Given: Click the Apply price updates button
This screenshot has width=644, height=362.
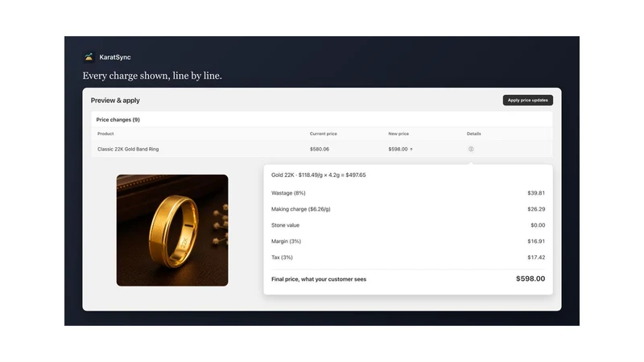Looking at the screenshot, I should click(x=528, y=100).
